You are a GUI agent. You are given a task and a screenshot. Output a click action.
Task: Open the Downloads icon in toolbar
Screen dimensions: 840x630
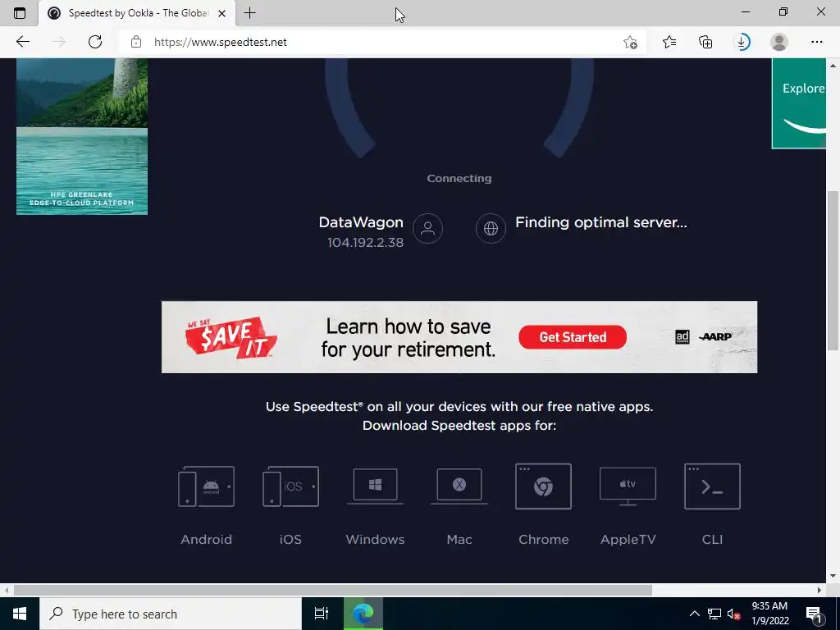coord(742,42)
